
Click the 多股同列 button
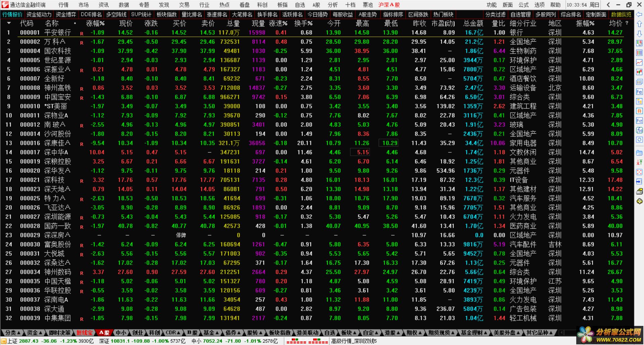point(546,14)
